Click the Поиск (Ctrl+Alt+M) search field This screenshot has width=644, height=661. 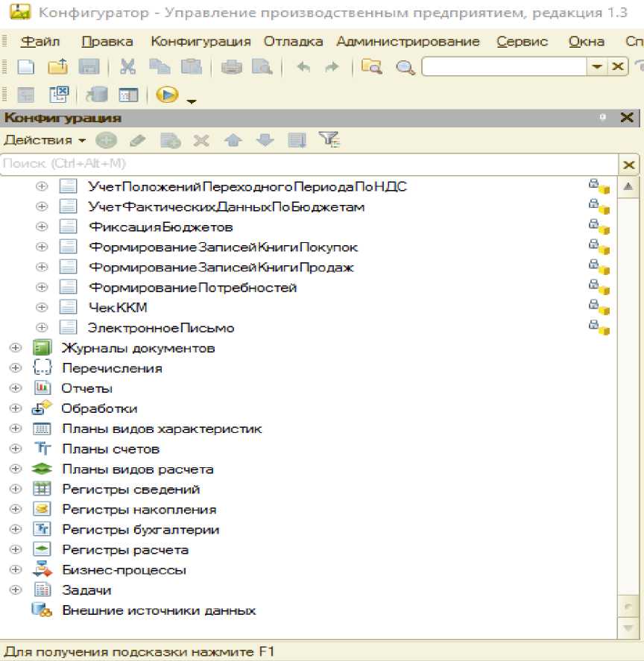(309, 163)
